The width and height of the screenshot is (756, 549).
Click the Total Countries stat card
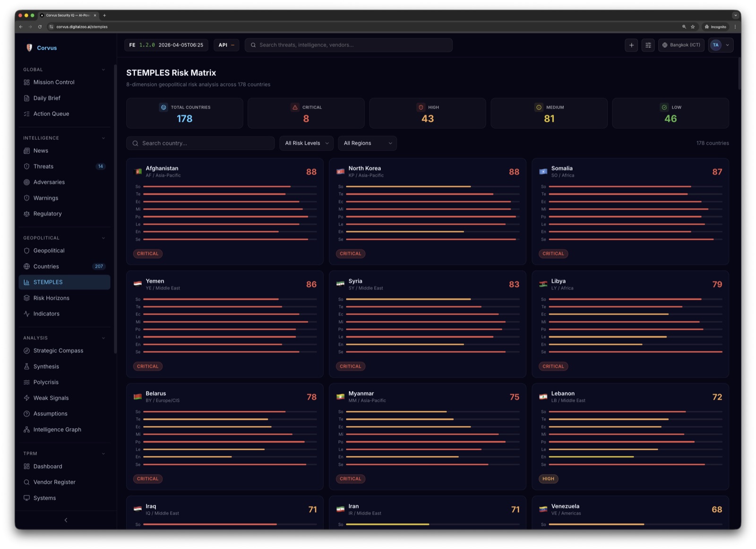[x=185, y=113]
